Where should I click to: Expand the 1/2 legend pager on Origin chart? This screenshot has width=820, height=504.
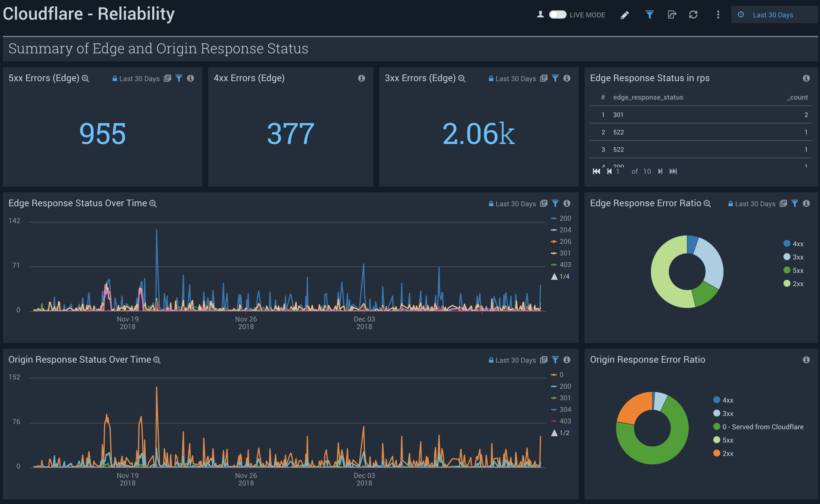(x=561, y=433)
